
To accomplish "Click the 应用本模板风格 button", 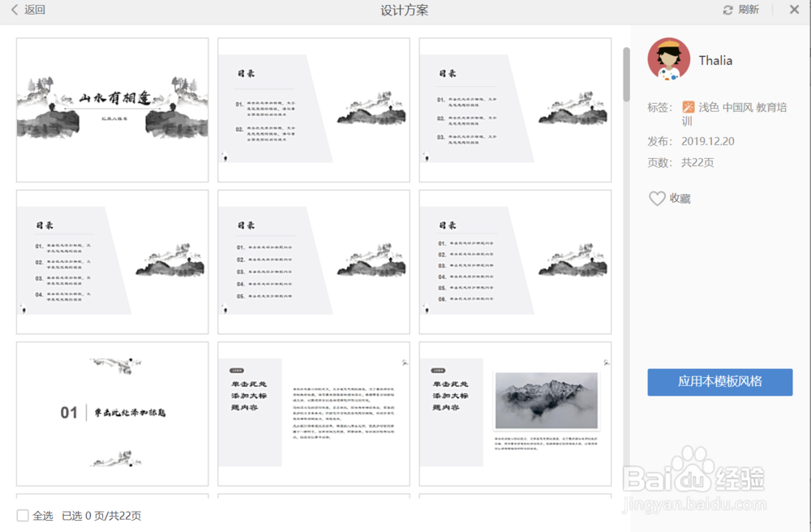I will click(719, 382).
